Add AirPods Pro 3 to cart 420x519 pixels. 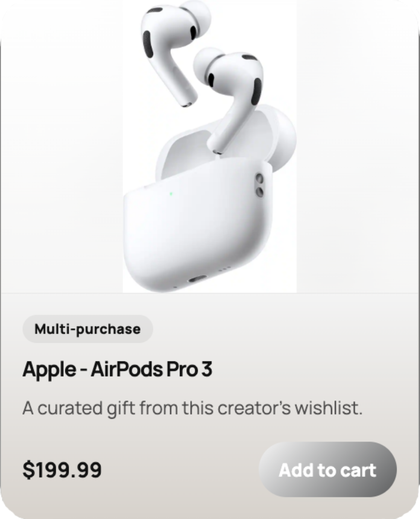point(328,470)
